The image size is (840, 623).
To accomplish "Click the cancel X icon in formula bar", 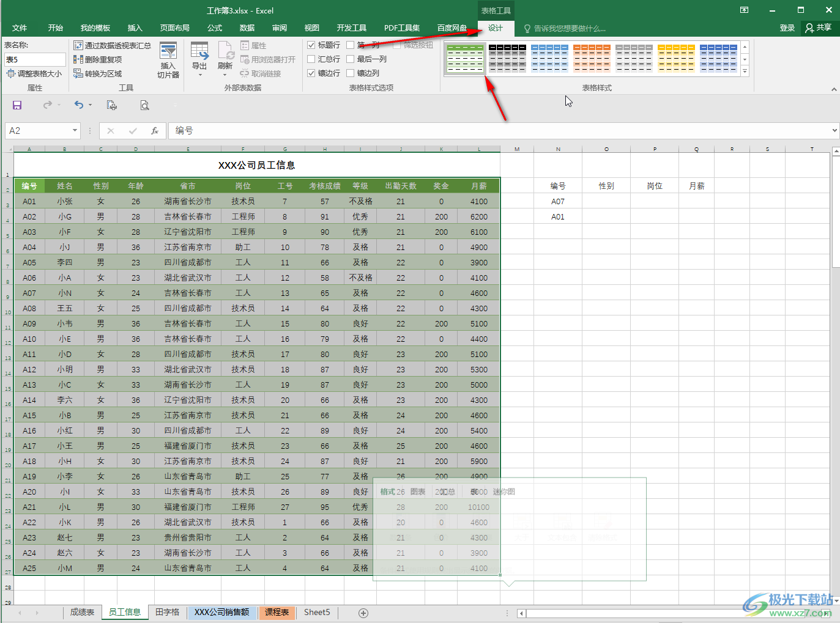I will pos(111,130).
